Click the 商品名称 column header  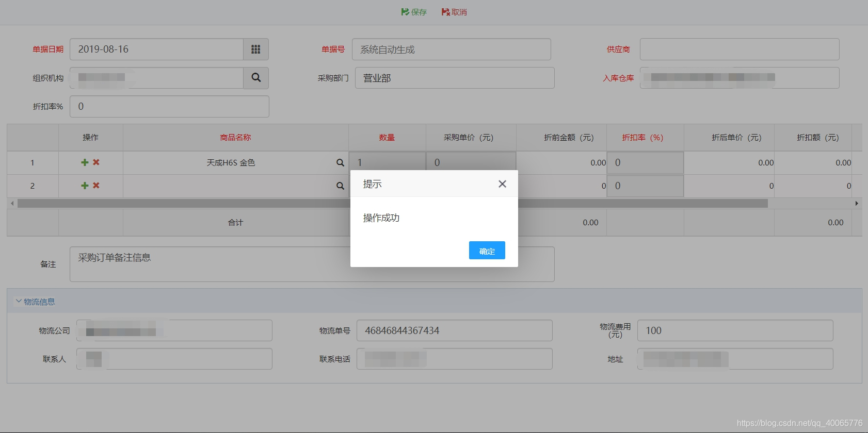click(235, 138)
